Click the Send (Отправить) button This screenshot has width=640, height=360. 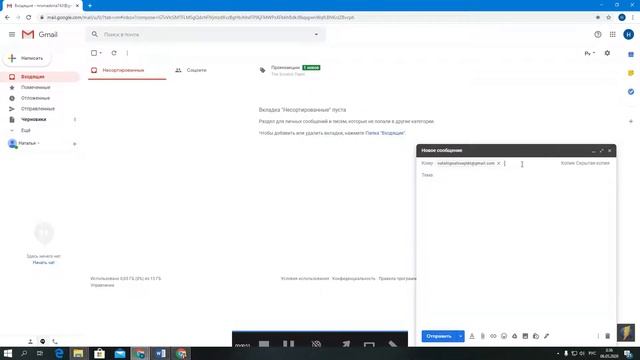439,336
